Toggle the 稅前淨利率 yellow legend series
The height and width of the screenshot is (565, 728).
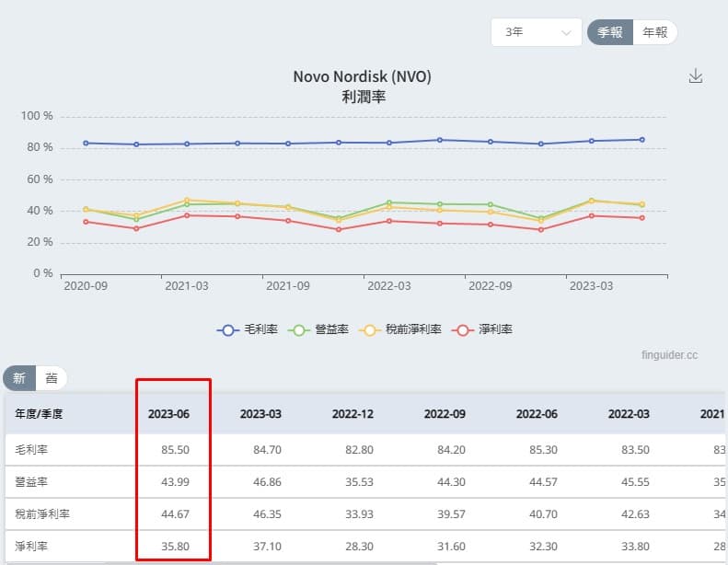pyautogui.click(x=399, y=329)
